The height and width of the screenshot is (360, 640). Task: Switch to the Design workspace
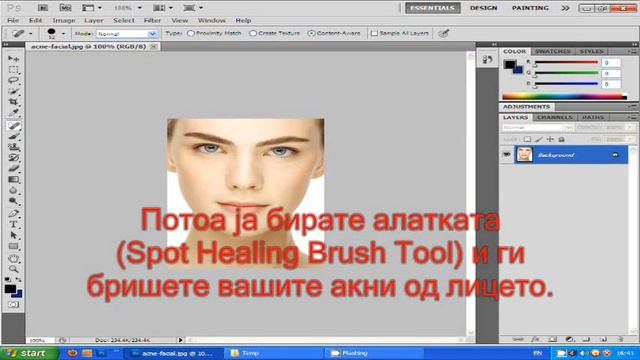click(x=483, y=8)
